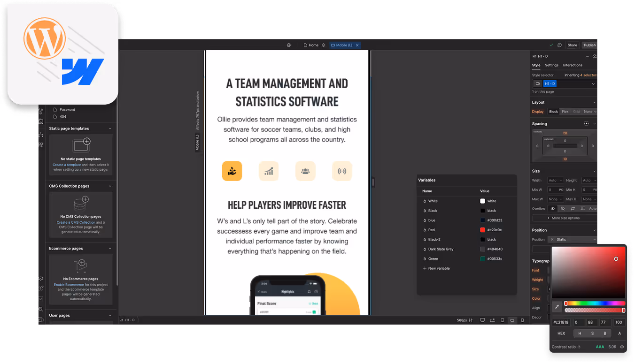Switch to the Settings tab
635x364 pixels.
pos(551,65)
